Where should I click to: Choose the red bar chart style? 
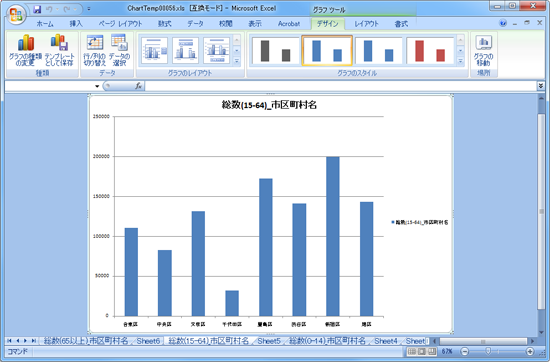pyautogui.click(x=430, y=51)
